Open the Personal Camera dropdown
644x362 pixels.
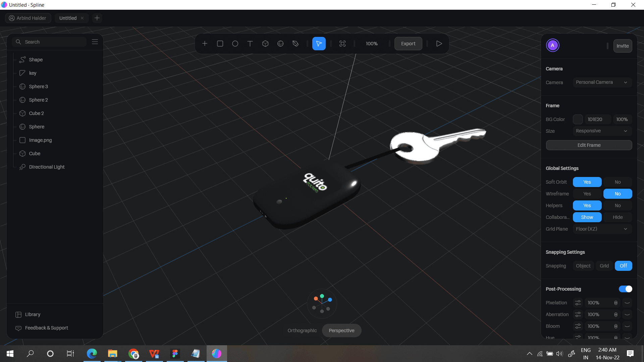click(x=602, y=82)
